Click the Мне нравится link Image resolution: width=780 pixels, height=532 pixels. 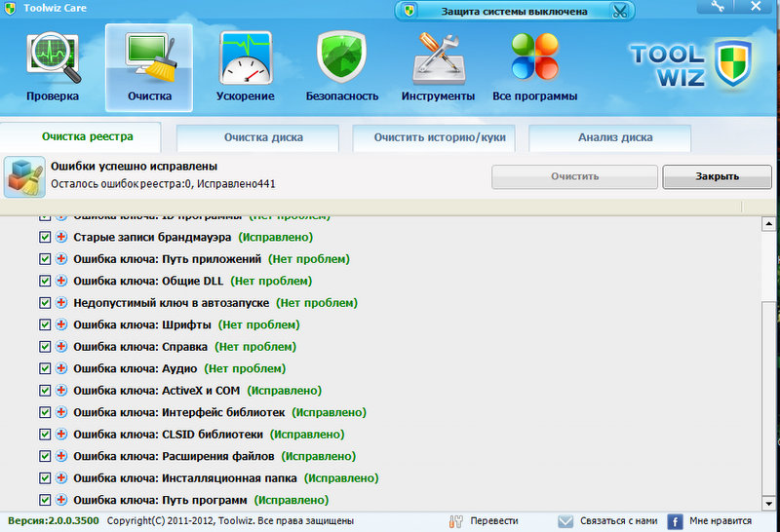[x=721, y=521]
